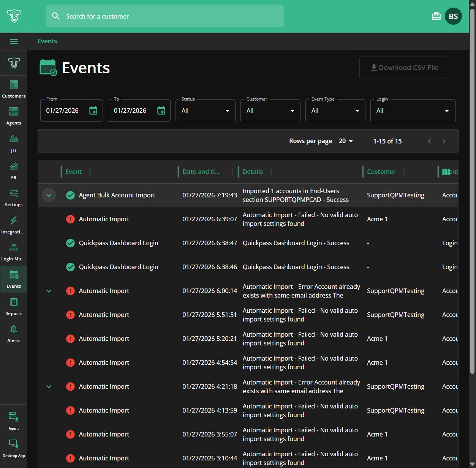476x468 pixels.
Task: Go to the previous page of events
Action: 429,141
